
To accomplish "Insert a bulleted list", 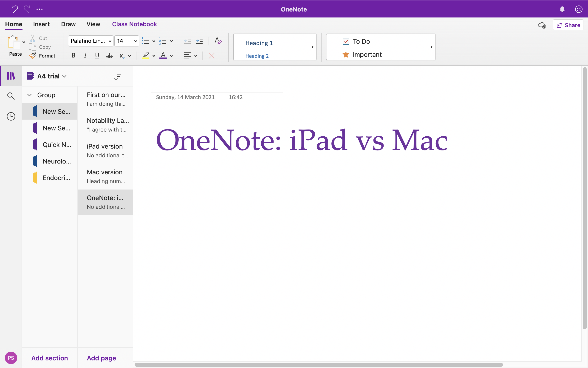I will click(x=145, y=41).
